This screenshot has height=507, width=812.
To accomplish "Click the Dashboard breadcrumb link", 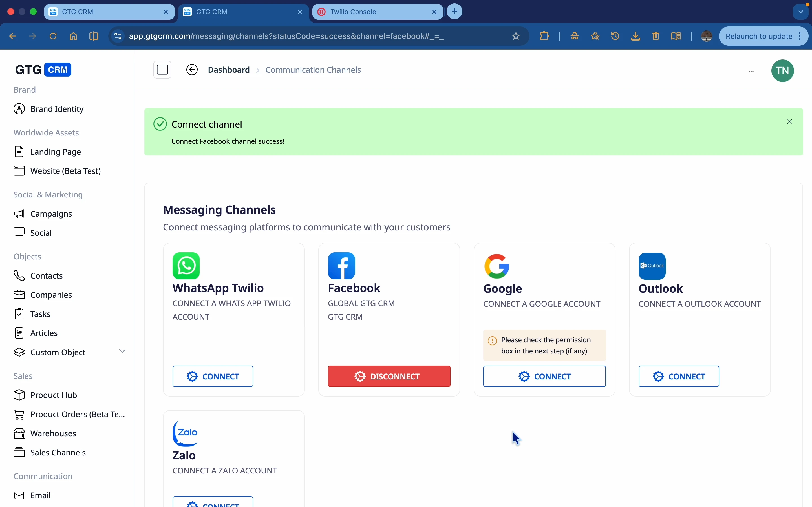I will click(229, 69).
